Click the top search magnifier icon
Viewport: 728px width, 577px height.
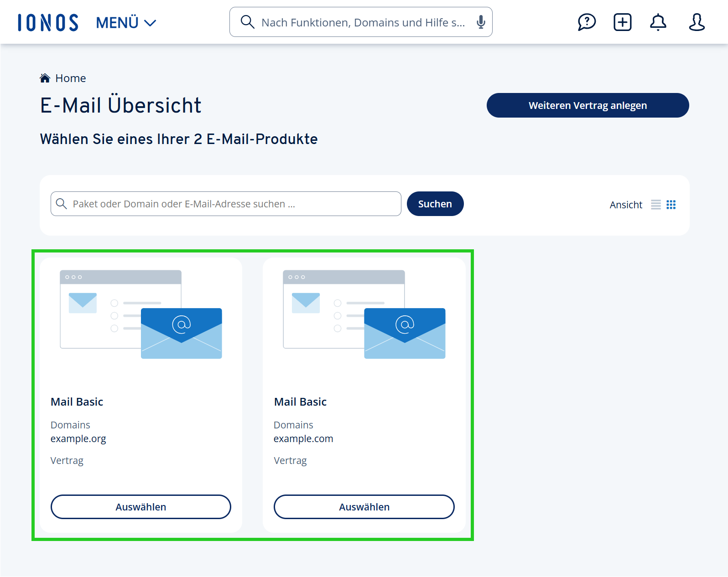click(x=247, y=22)
